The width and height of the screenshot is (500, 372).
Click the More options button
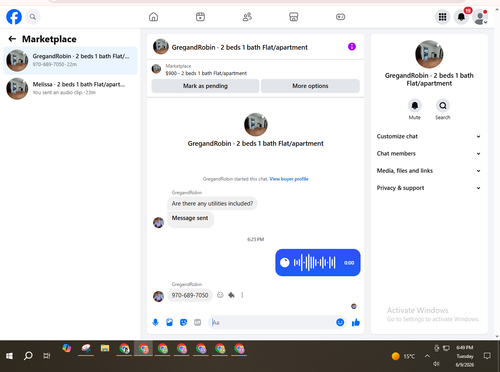[310, 86]
